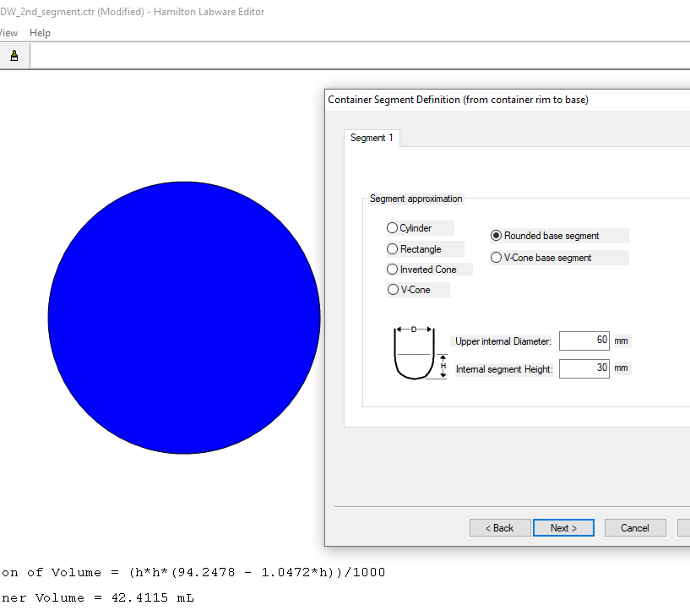690x616 pixels.
Task: Select the Cylinder segment option
Action: (x=393, y=228)
